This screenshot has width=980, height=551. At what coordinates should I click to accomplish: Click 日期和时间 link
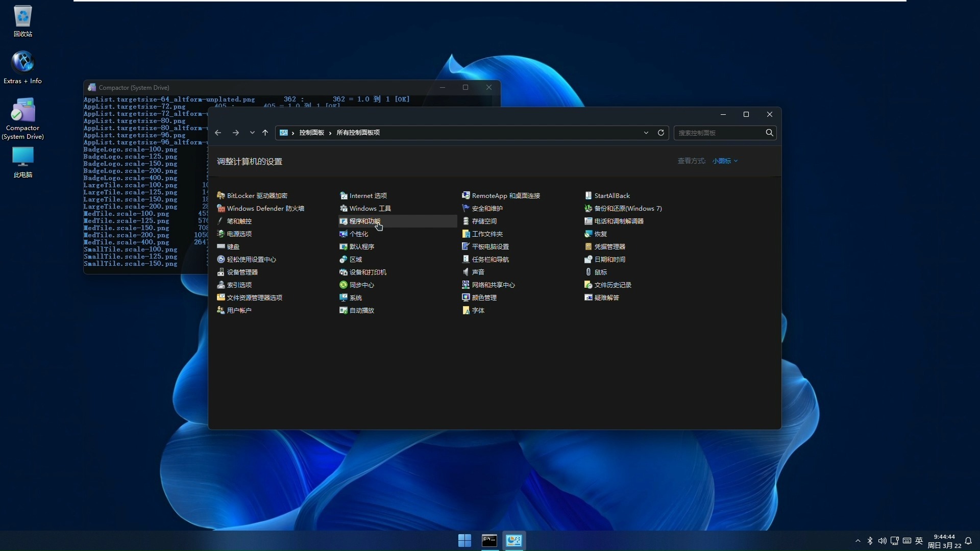point(610,260)
